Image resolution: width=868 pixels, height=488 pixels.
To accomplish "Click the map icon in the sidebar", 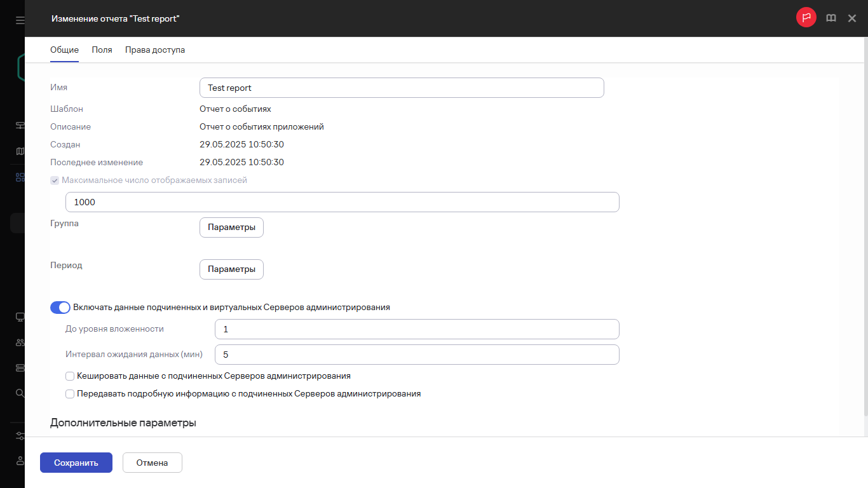I will 20,151.
